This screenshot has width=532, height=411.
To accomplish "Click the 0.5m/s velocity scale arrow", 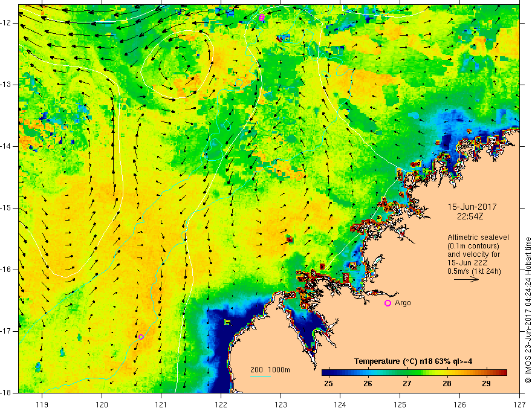I will pos(466,279).
